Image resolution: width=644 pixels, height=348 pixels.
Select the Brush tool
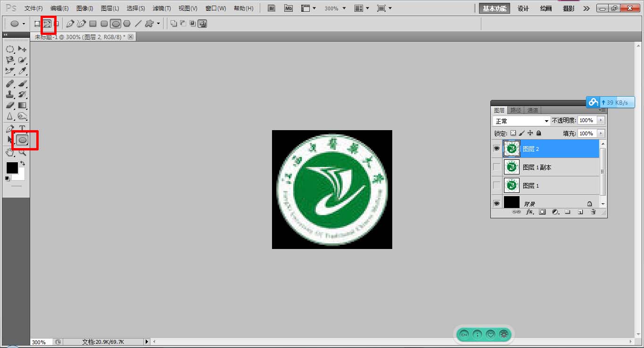coord(22,84)
